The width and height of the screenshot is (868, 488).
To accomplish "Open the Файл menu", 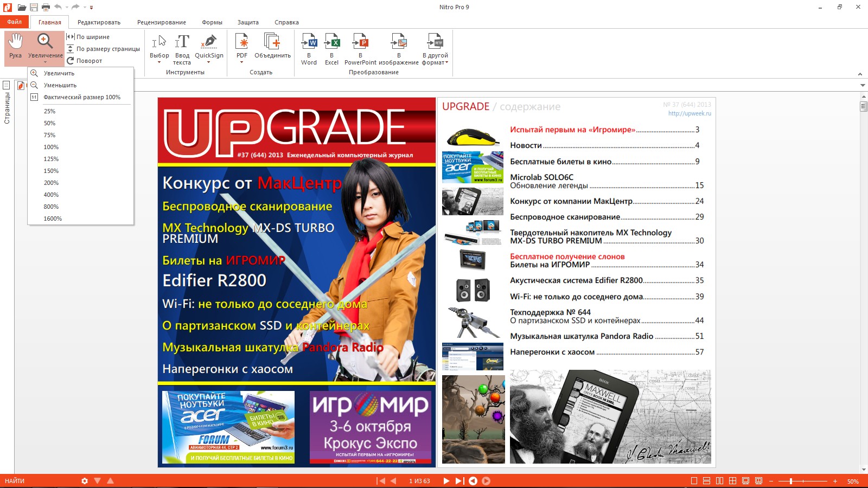I will tap(15, 22).
